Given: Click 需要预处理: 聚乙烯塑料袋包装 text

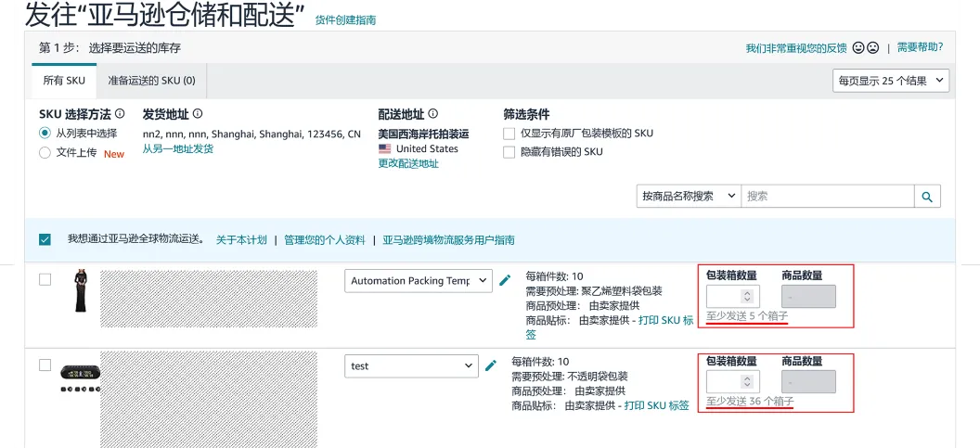Looking at the screenshot, I should (594, 291).
